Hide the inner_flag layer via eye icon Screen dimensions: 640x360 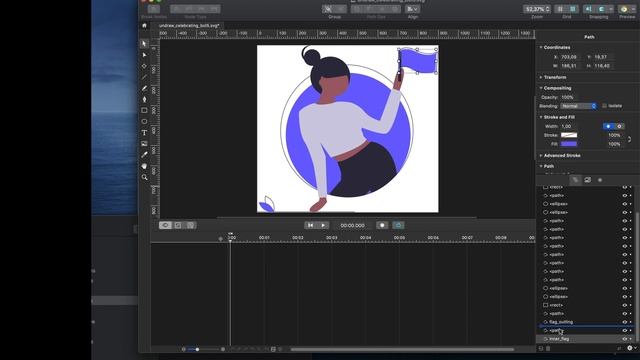[x=624, y=339]
